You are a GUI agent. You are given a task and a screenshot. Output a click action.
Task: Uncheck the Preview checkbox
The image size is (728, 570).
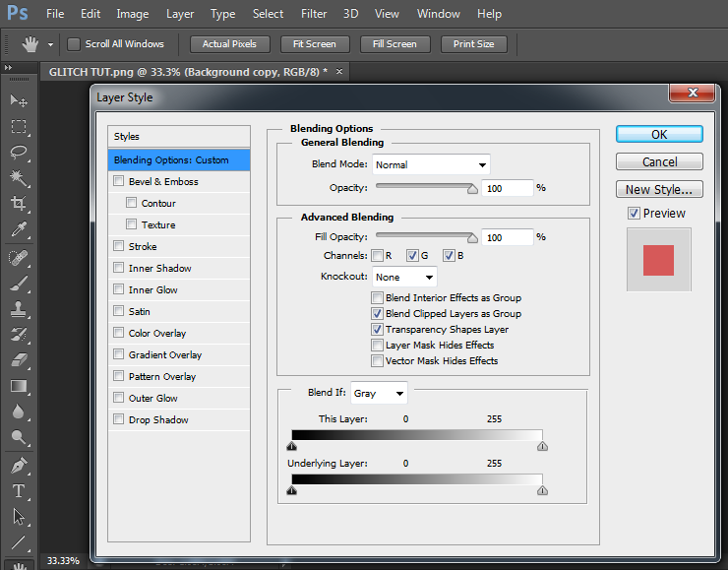(x=634, y=213)
